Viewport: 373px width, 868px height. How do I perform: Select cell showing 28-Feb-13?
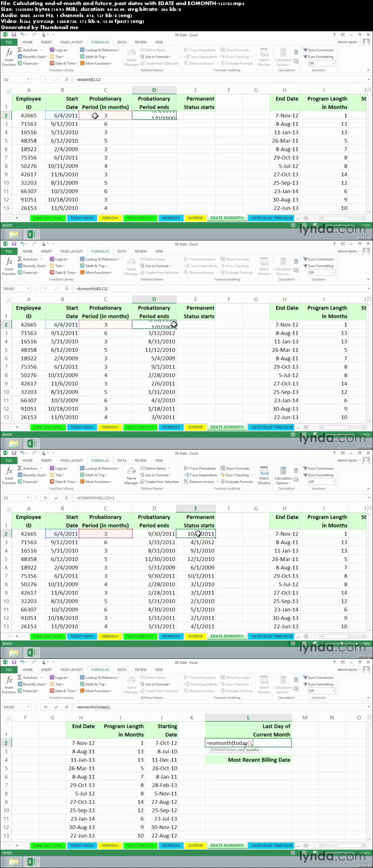(161, 785)
